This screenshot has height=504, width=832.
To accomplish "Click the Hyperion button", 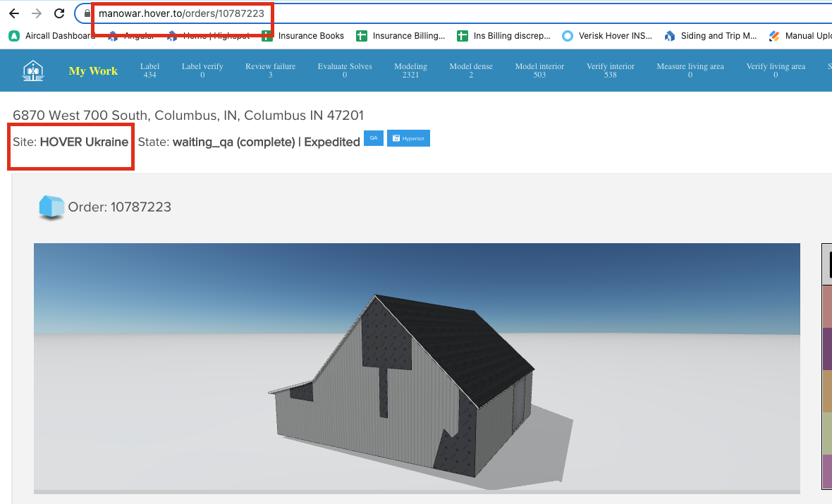I will pyautogui.click(x=408, y=138).
